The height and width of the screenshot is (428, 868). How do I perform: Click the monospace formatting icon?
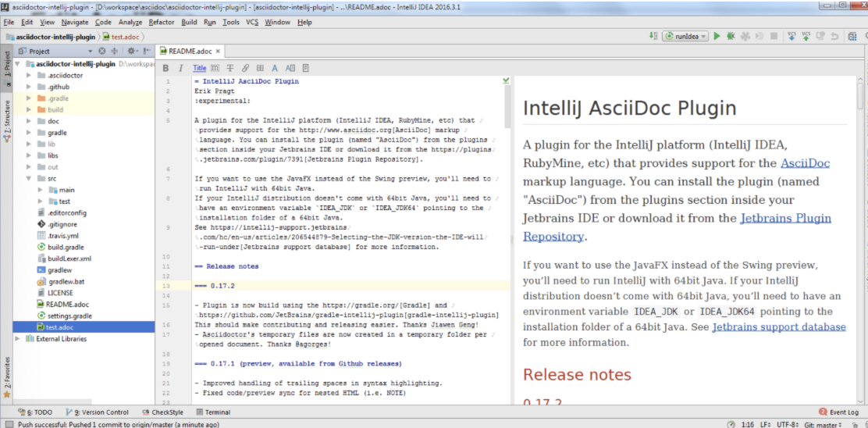click(215, 69)
